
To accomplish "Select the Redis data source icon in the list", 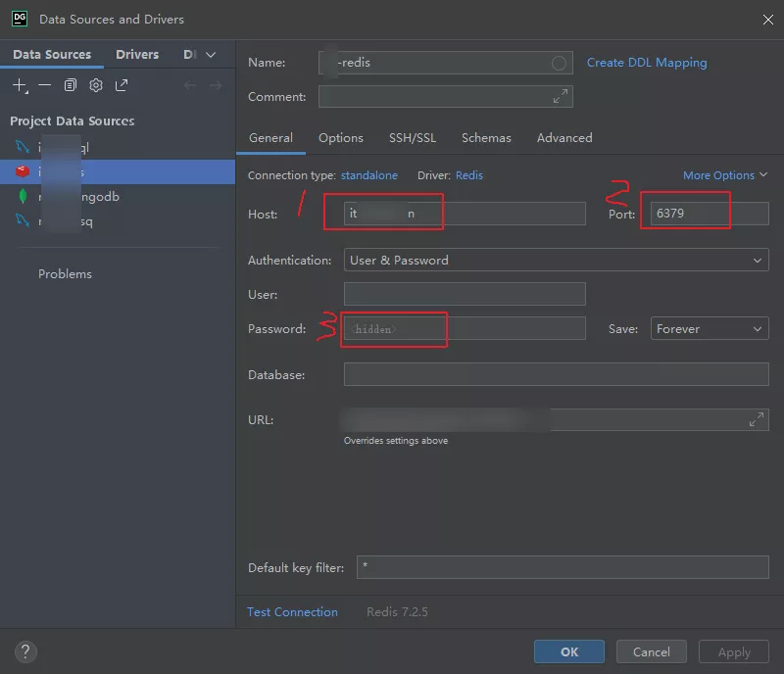I will click(23, 171).
